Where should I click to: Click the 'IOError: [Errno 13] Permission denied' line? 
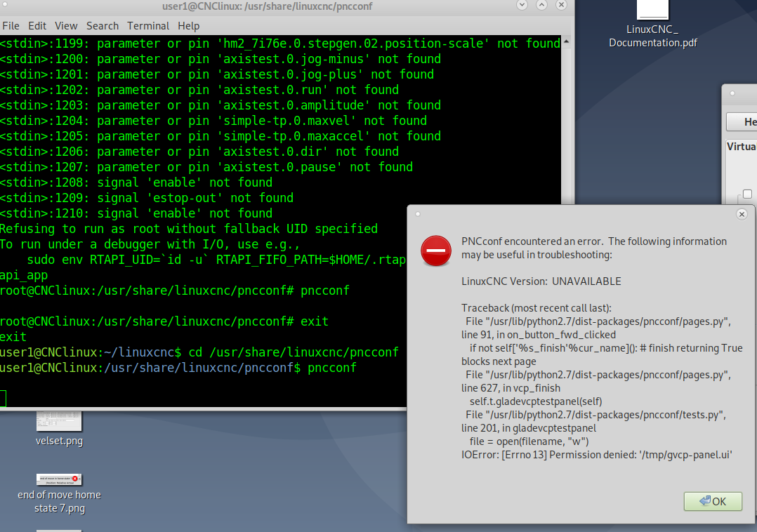tap(597, 455)
